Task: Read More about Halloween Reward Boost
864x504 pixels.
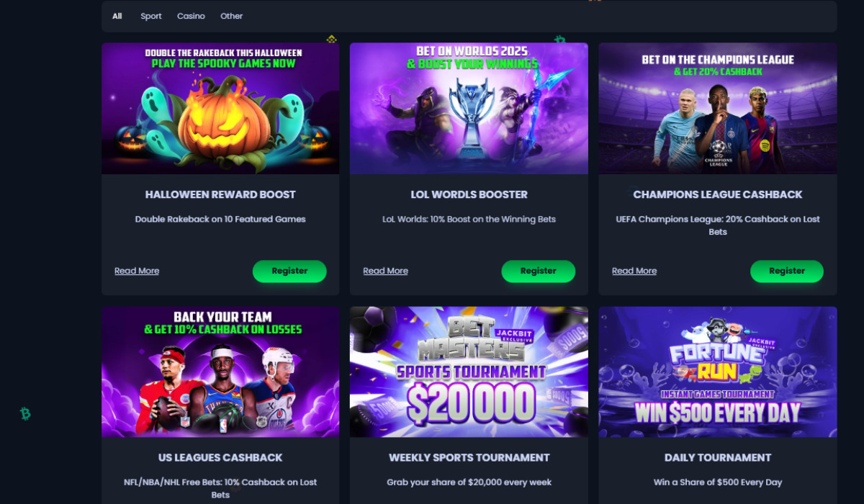Action: point(137,271)
